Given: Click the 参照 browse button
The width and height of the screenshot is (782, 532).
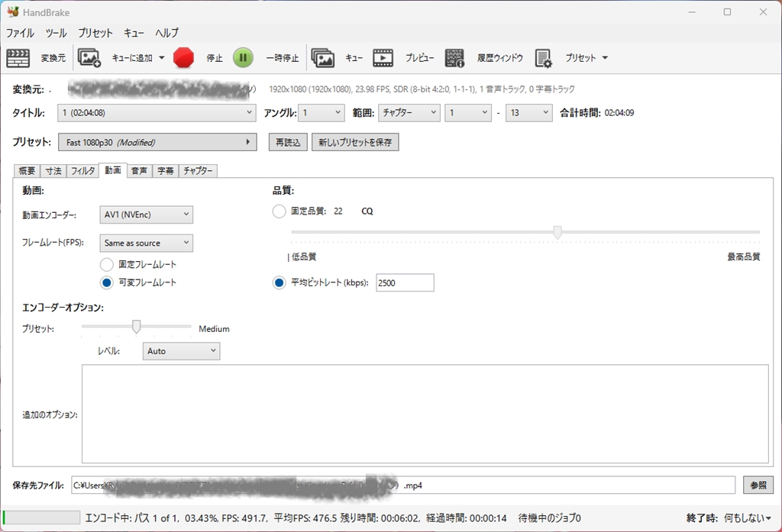Looking at the screenshot, I should point(758,485).
